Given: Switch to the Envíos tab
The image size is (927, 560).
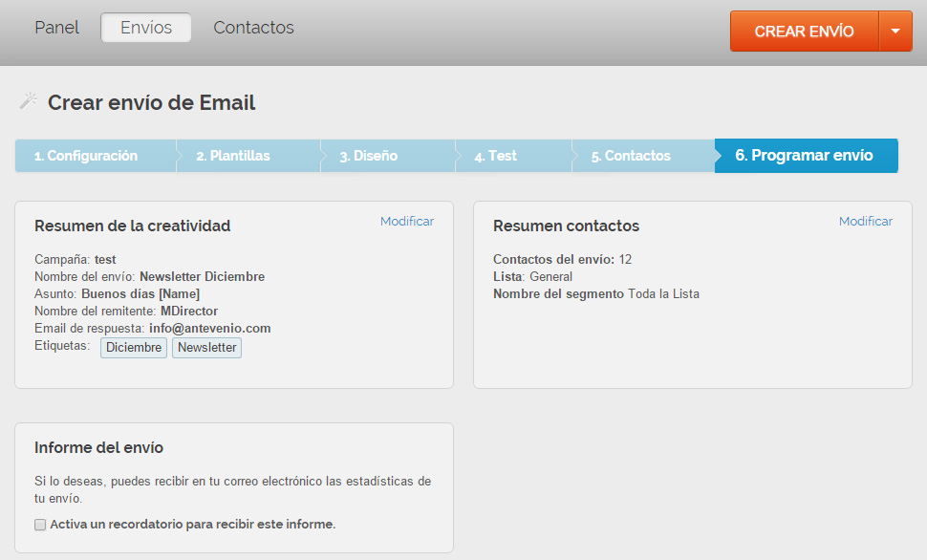Looking at the screenshot, I should point(146,28).
